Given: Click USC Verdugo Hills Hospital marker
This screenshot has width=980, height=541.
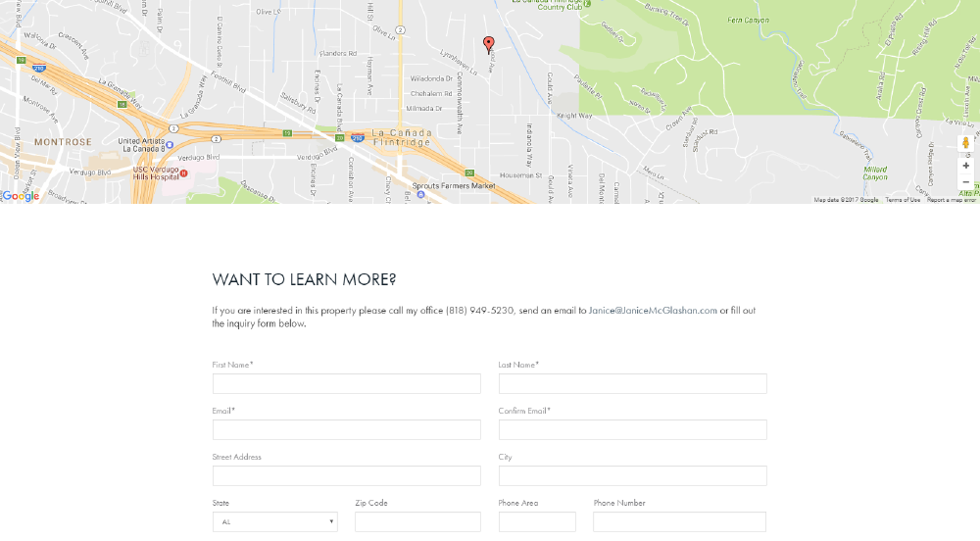Looking at the screenshot, I should coord(184,173).
